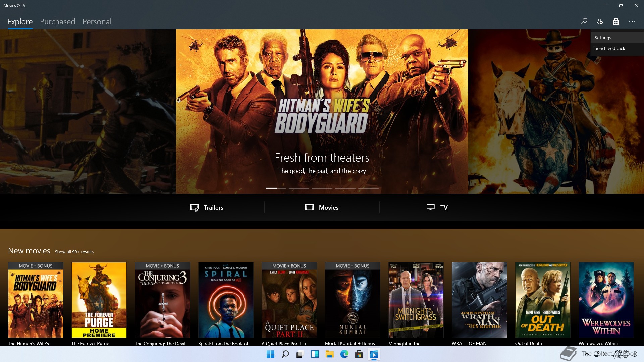The image size is (644, 362).
Task: Open the account sign-in icon
Action: point(600,21)
